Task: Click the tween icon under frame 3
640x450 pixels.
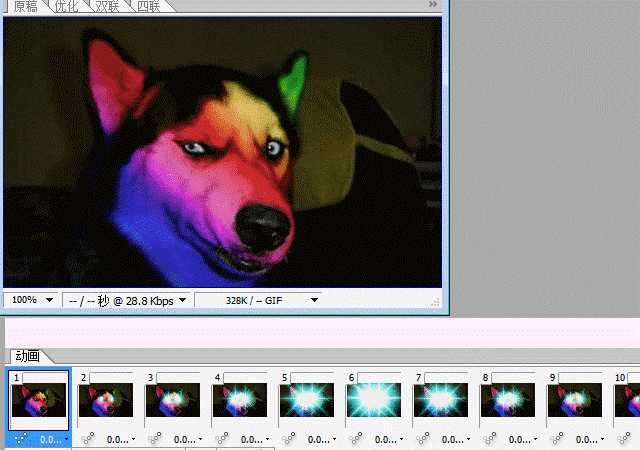Action: pos(155,439)
